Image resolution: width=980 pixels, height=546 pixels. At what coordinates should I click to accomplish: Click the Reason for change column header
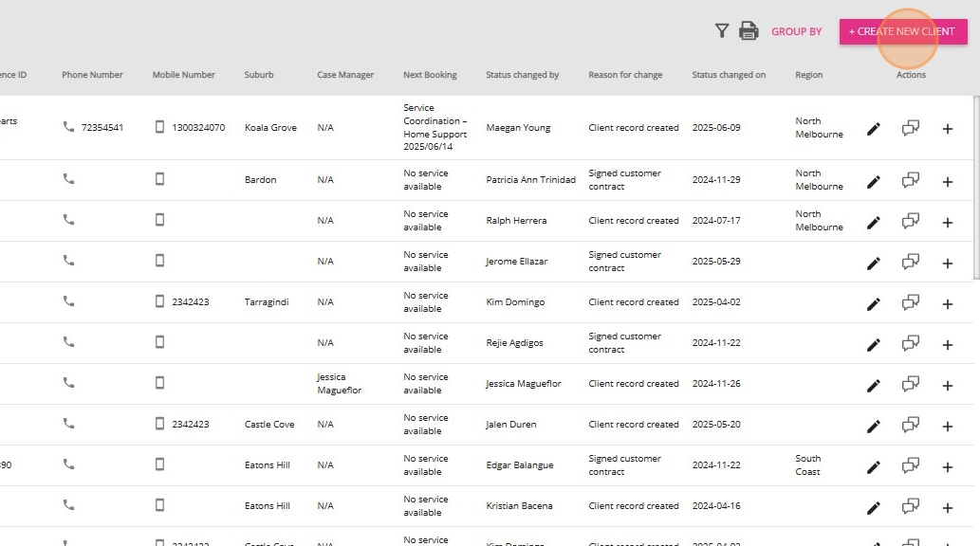tap(625, 74)
